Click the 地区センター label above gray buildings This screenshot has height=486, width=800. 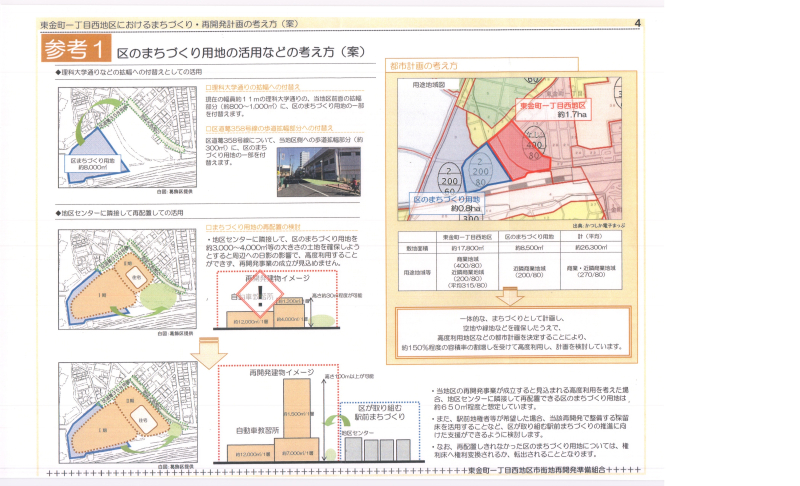tap(358, 433)
